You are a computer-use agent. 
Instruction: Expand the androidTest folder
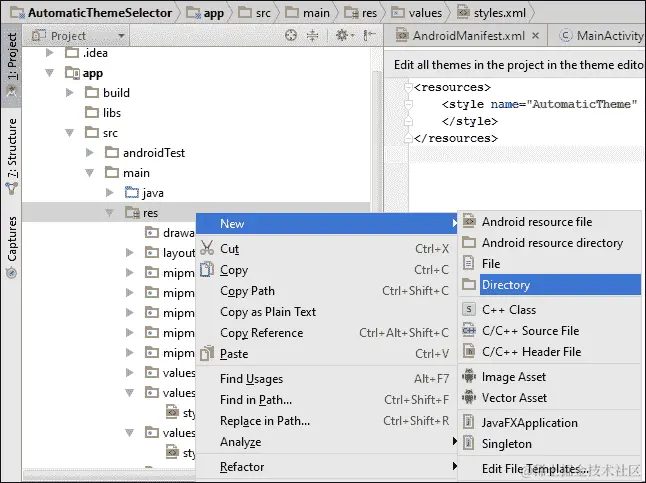pos(89,152)
